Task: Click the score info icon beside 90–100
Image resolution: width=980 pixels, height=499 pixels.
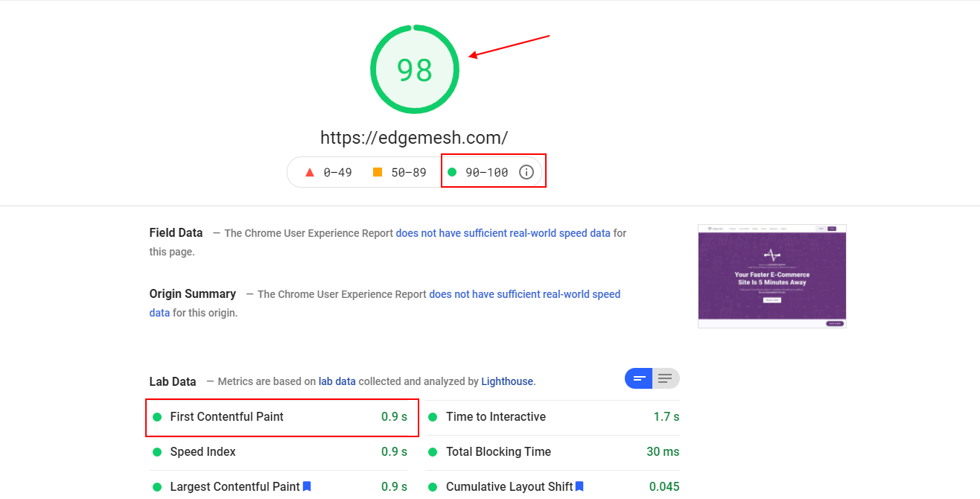Action: 526,172
